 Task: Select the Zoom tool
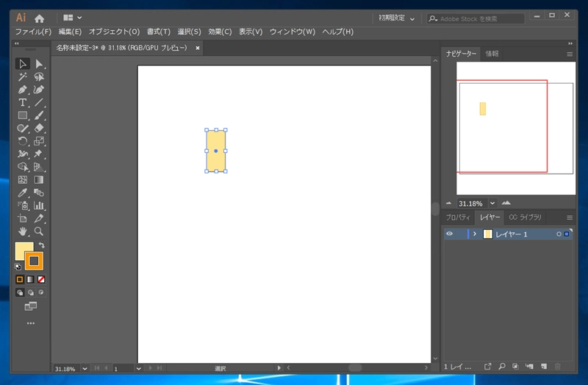coord(39,231)
